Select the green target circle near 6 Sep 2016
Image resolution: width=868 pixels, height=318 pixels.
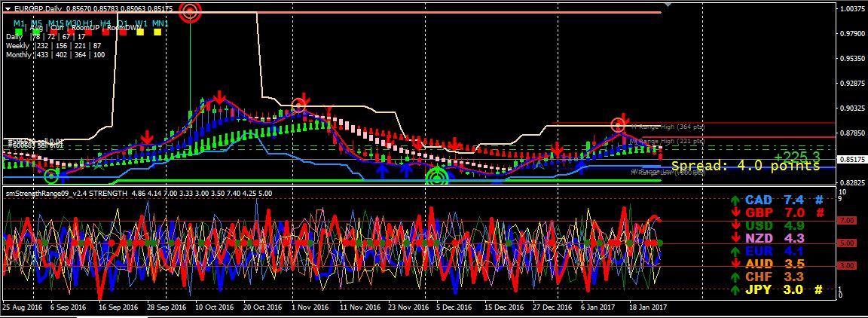click(x=51, y=177)
